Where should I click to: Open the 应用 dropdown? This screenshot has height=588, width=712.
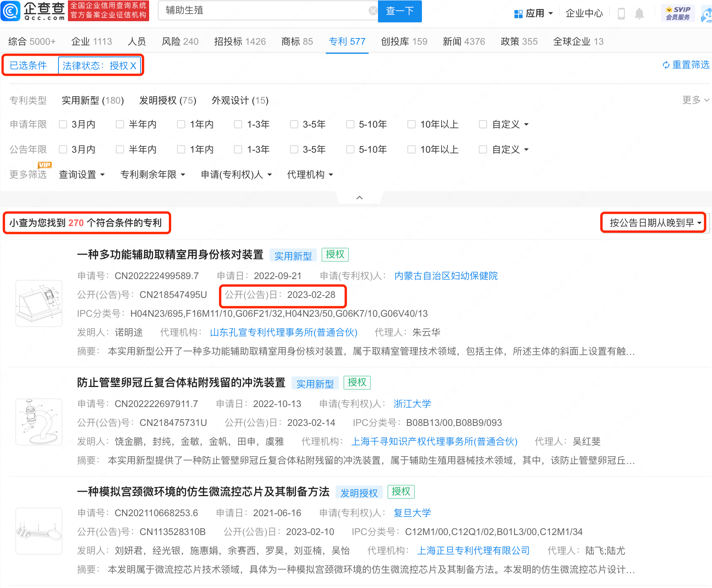[539, 14]
